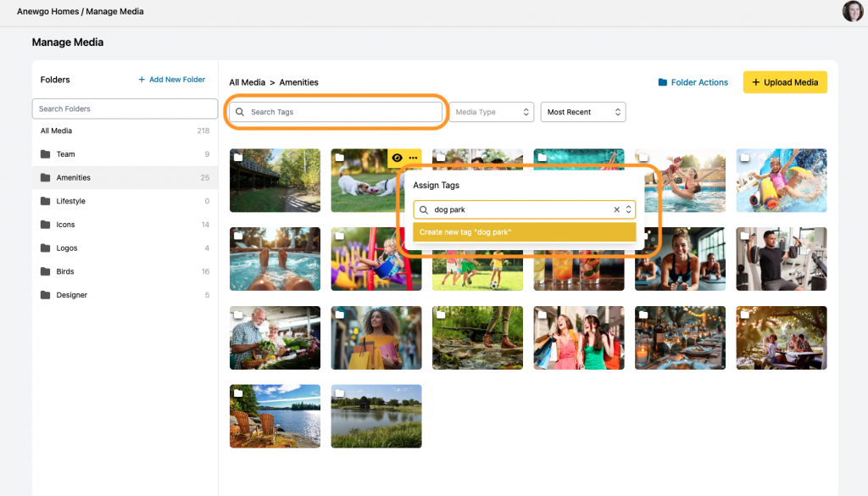Select checkbox on the wooded boardwalk photo
The height and width of the screenshot is (496, 868).
(x=238, y=157)
